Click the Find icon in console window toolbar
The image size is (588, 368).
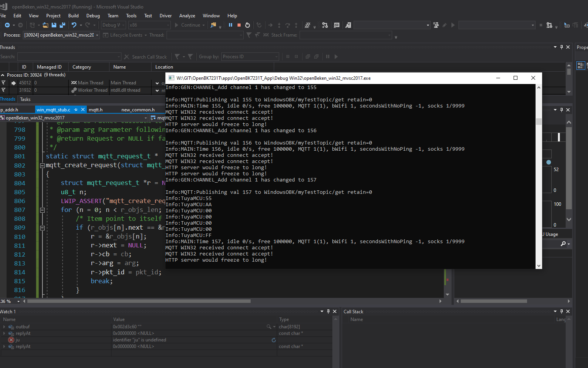(x=213, y=25)
